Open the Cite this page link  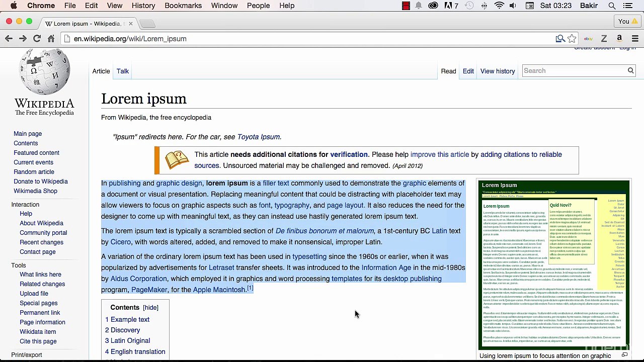click(x=38, y=341)
